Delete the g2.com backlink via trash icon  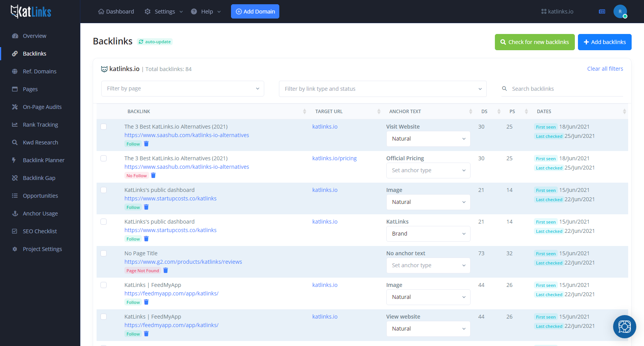pyautogui.click(x=165, y=271)
